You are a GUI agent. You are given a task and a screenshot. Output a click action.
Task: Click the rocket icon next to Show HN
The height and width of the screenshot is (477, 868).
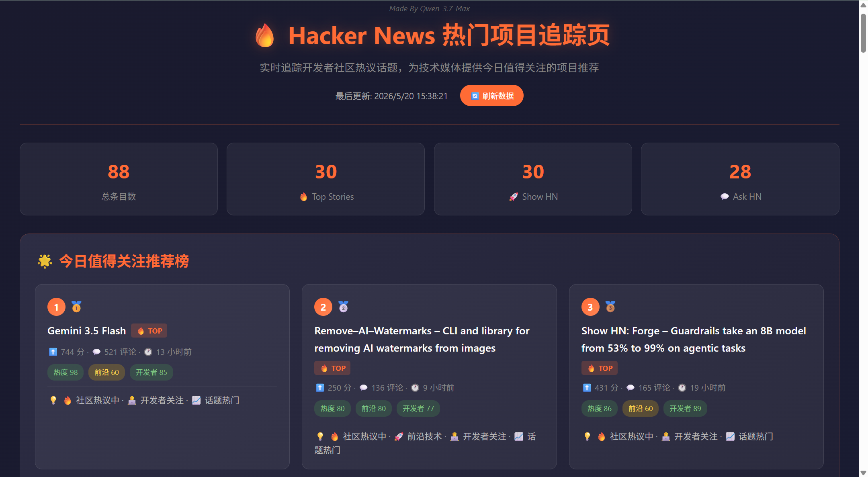point(514,197)
